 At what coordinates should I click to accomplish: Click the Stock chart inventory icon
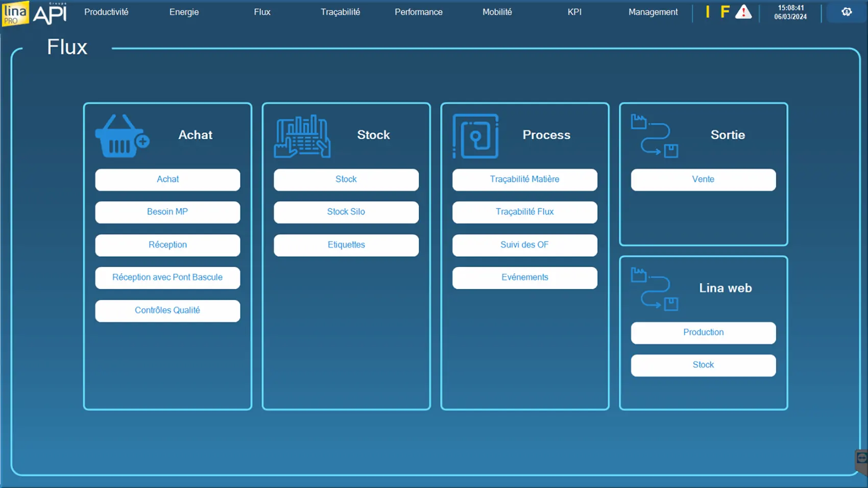click(302, 136)
